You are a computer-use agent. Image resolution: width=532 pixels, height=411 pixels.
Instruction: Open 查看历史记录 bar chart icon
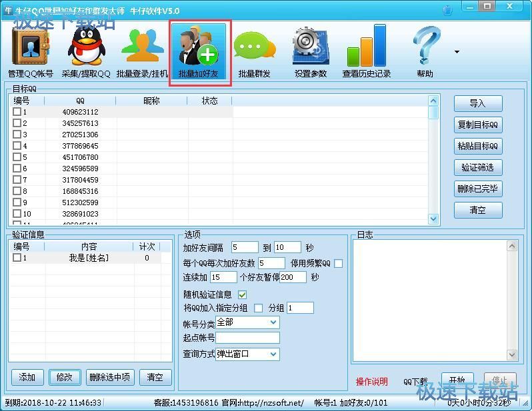point(367,46)
